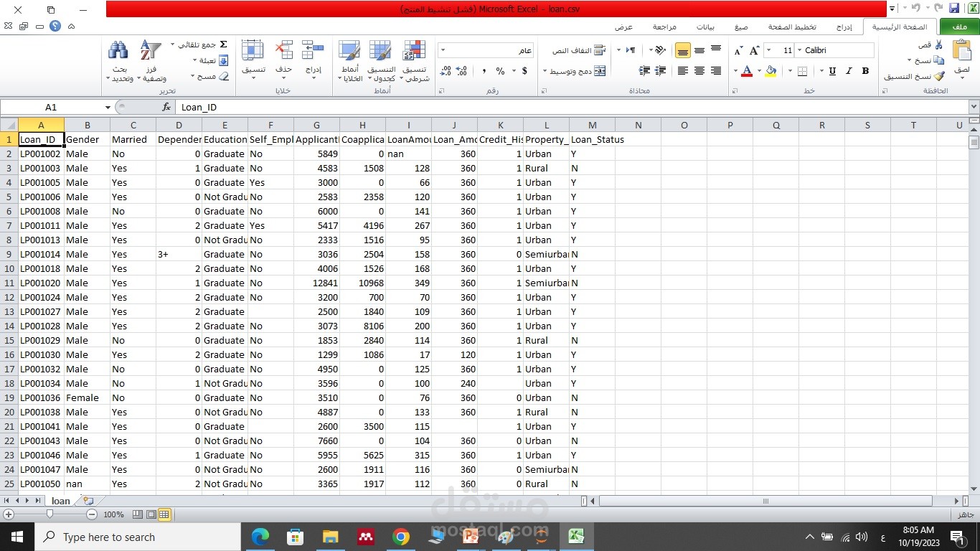Click the percent style icon
The width and height of the screenshot is (980, 551).
point(500,71)
